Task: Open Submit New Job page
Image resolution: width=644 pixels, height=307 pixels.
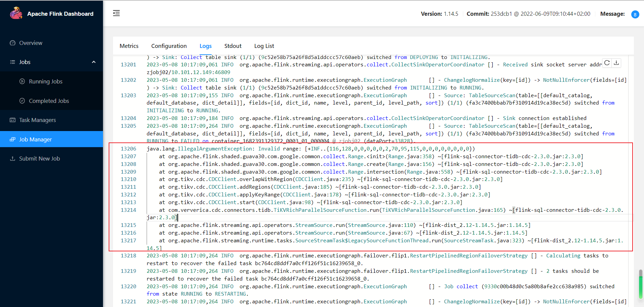Action: click(51, 159)
